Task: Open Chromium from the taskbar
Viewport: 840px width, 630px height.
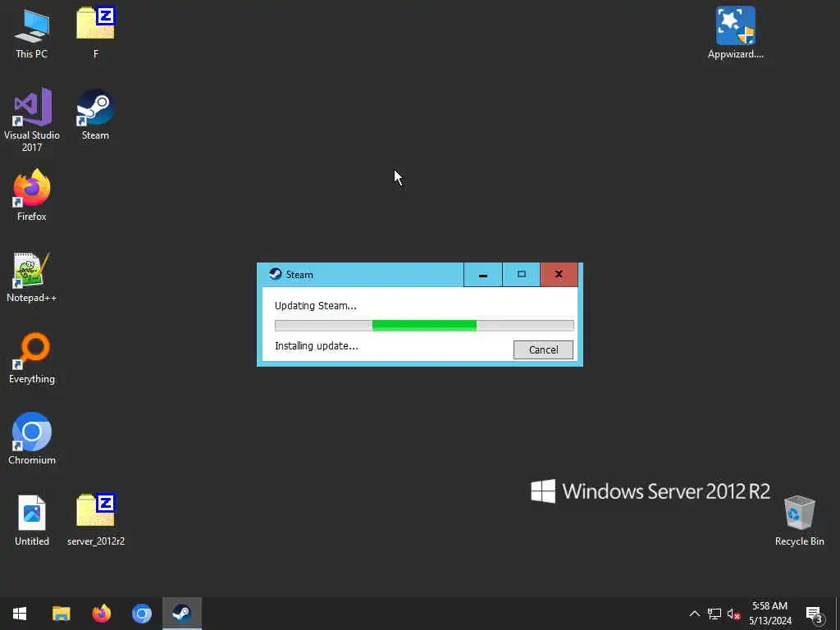Action: 141,614
